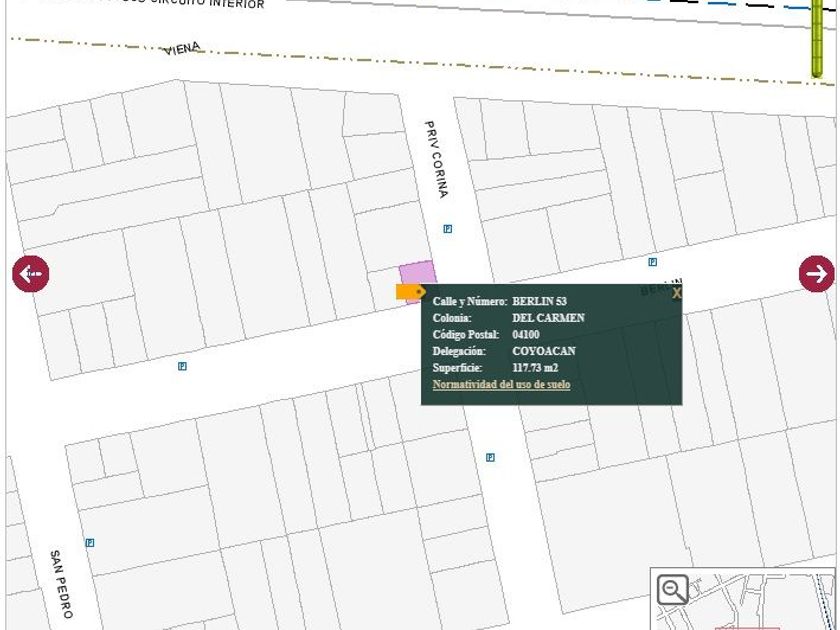The height and width of the screenshot is (630, 840).
Task: Click the right pan arrow button
Action: pyautogui.click(x=816, y=274)
